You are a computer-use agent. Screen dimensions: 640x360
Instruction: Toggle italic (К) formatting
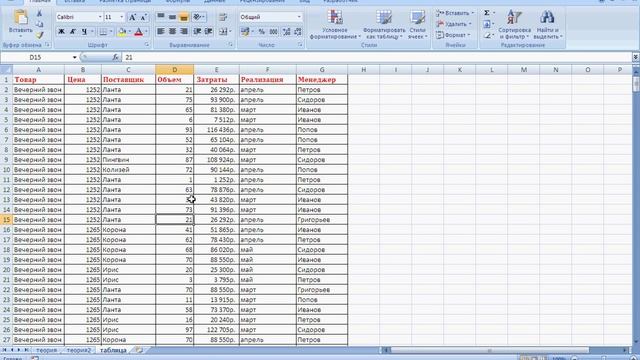point(73,31)
